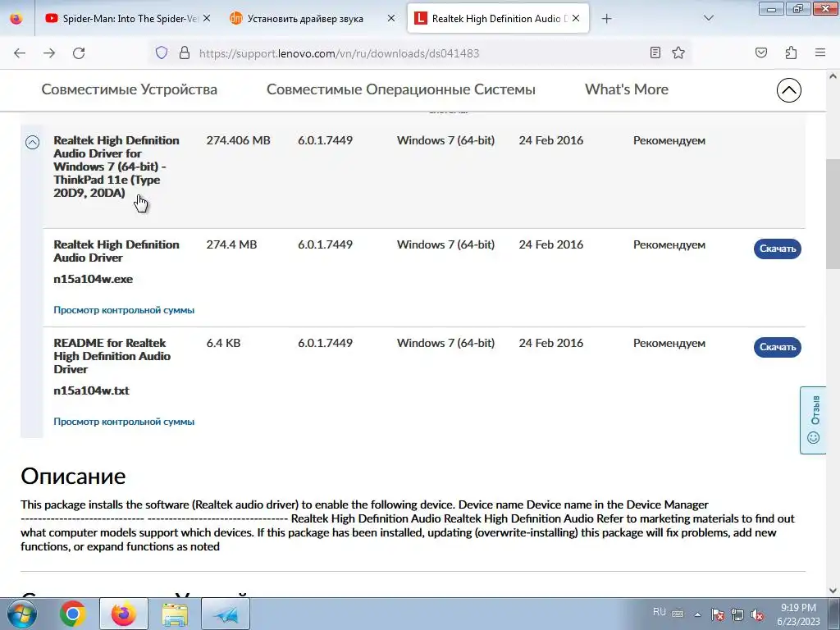Image resolution: width=840 pixels, height=630 pixels.
Task: Download n15a104w.exe with Скачать button
Action: pyautogui.click(x=778, y=249)
